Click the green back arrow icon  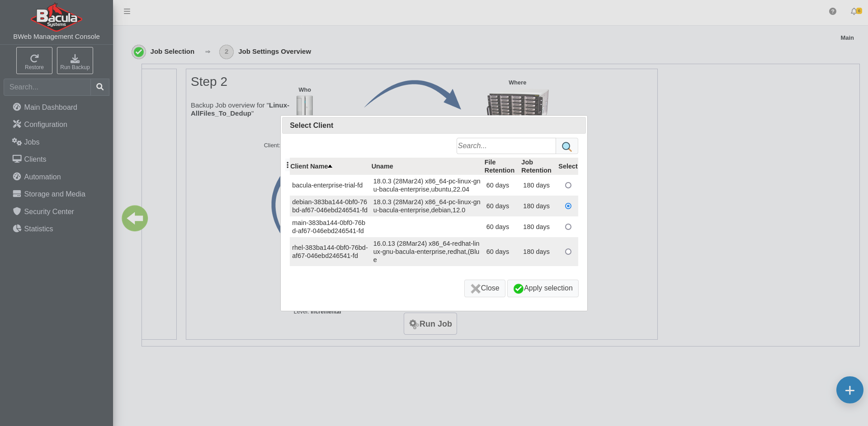(135, 219)
